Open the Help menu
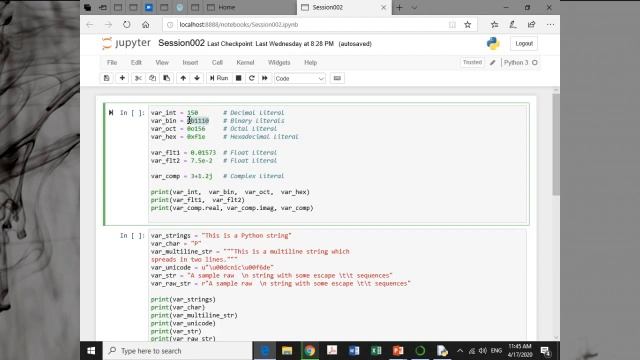Image resolution: width=640 pixels, height=360 pixels. pos(311,62)
